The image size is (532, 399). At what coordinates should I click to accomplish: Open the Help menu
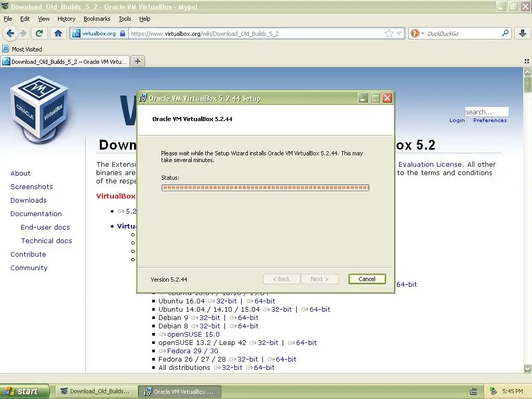point(144,19)
